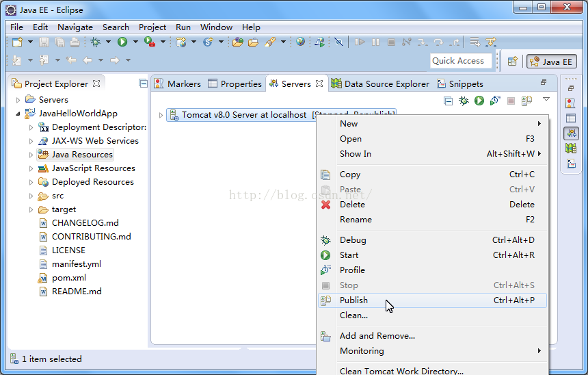Click the Run Last Tool icon with red toolbox
The image size is (588, 375).
pos(150,42)
